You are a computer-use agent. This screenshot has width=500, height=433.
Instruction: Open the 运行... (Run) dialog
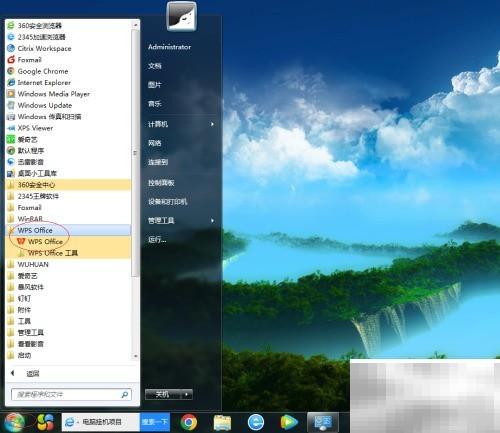157,239
